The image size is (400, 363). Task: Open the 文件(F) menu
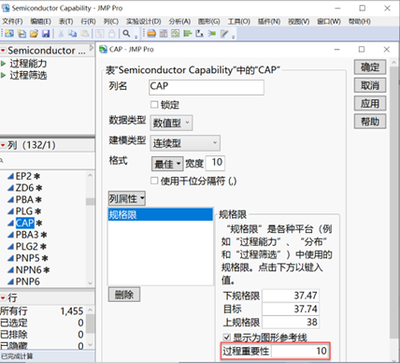click(x=12, y=21)
